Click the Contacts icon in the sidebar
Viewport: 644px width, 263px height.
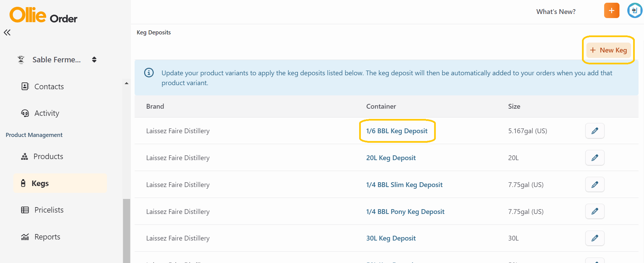pos(25,86)
